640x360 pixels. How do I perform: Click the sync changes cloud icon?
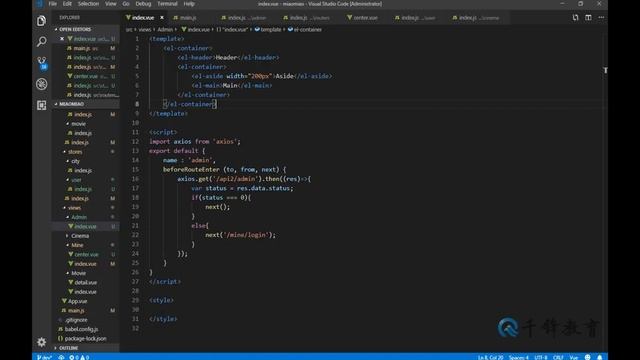click(x=61, y=357)
